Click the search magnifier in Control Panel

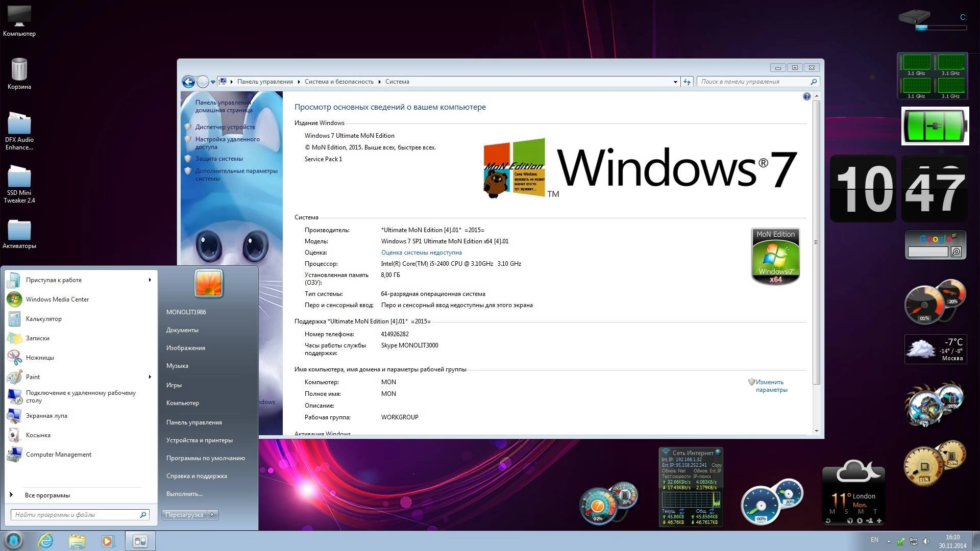814,82
